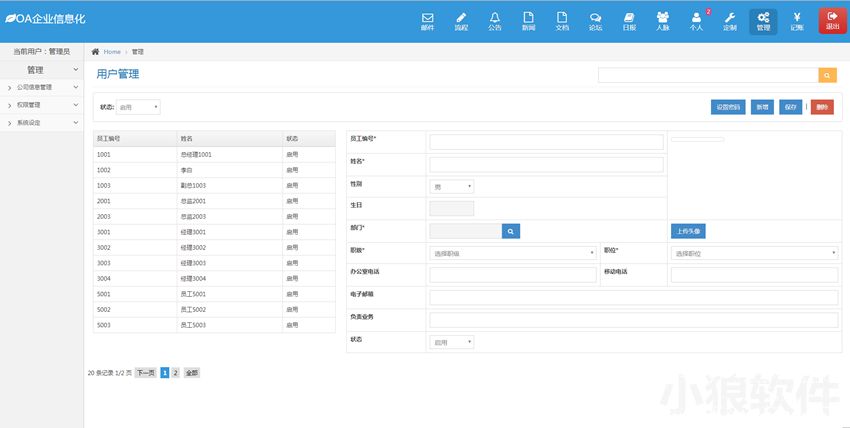Open the 记账 accounting yen icon
This screenshot has width=850, height=428.
797,21
